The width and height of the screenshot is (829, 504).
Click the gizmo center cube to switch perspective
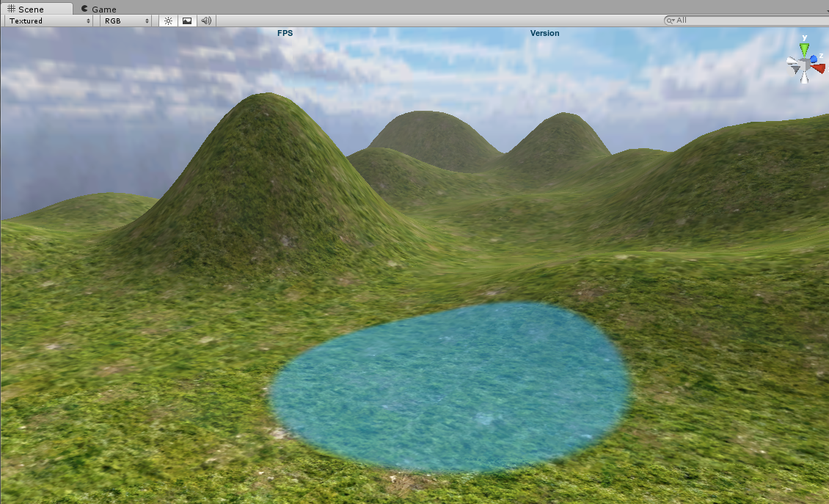tap(805, 65)
